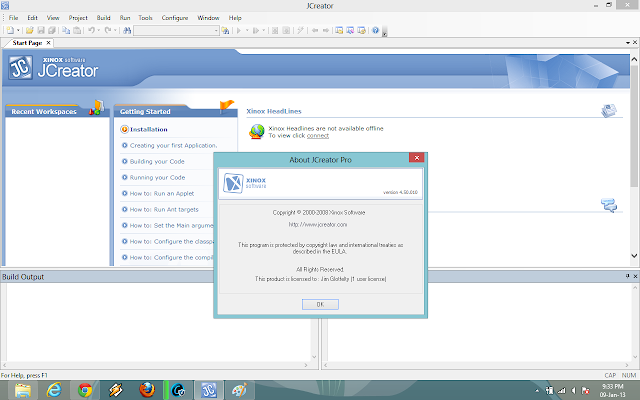Click the Find binoculars icon

coord(127,30)
